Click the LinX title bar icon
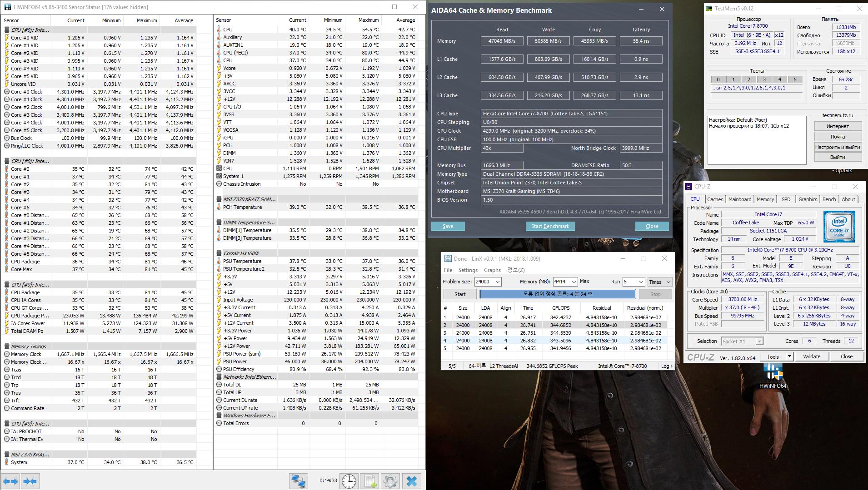The width and height of the screenshot is (868, 490). [x=448, y=258]
